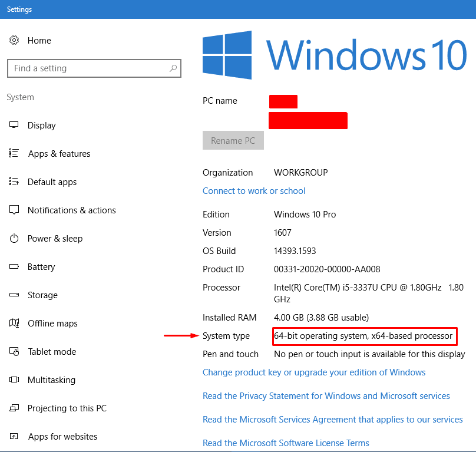Click the Power & sleep icon
Viewport: 476px width, 452px height.
click(14, 238)
